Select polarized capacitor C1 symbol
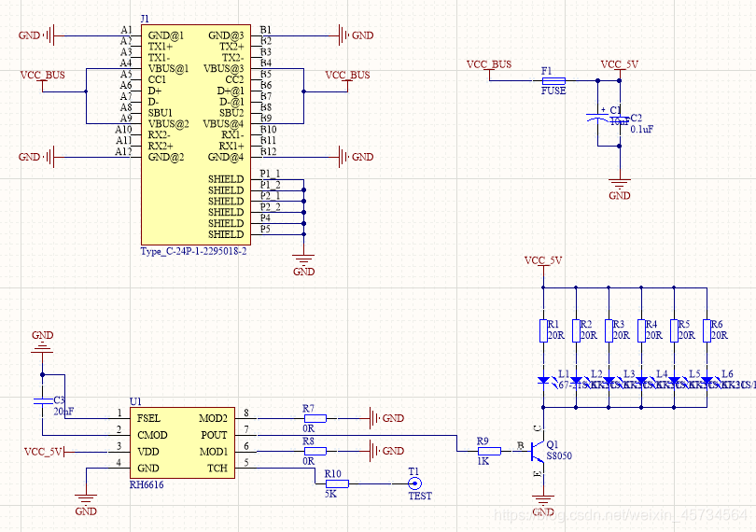Viewport: 756px width, 532px height. (x=598, y=117)
